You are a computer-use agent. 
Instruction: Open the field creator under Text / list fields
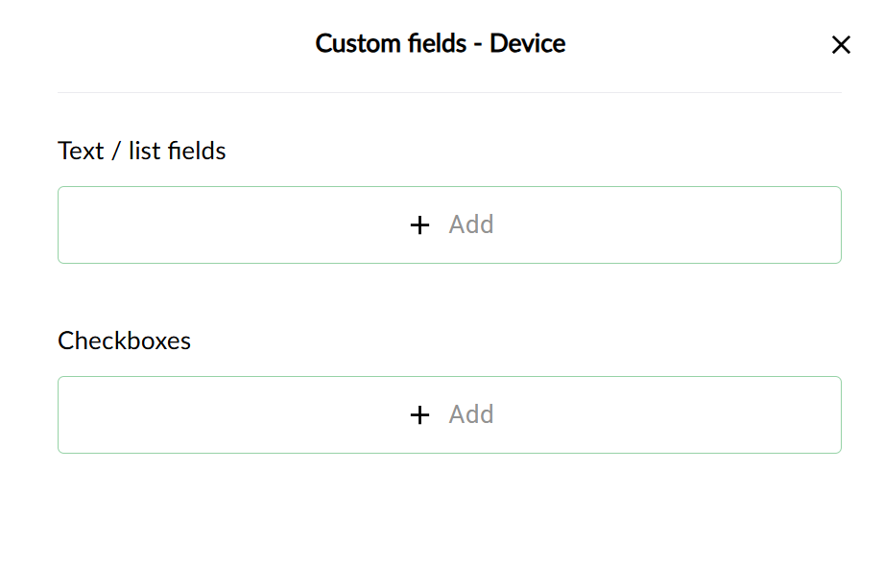pyautogui.click(x=451, y=224)
